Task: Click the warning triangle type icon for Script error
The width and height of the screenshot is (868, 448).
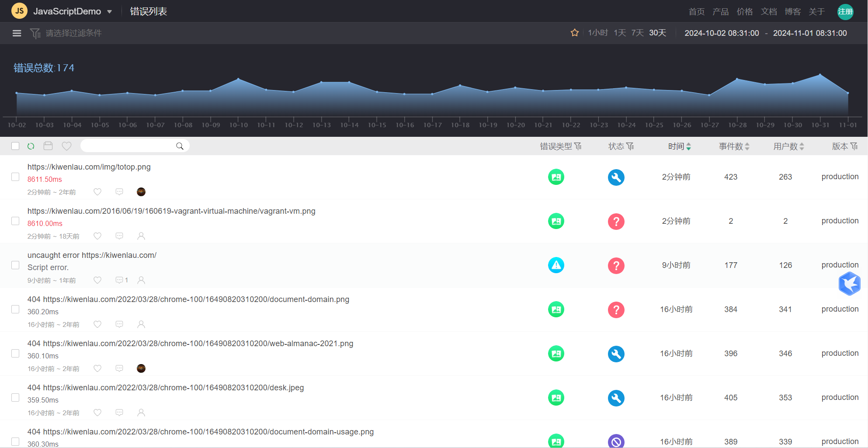Action: point(556,265)
